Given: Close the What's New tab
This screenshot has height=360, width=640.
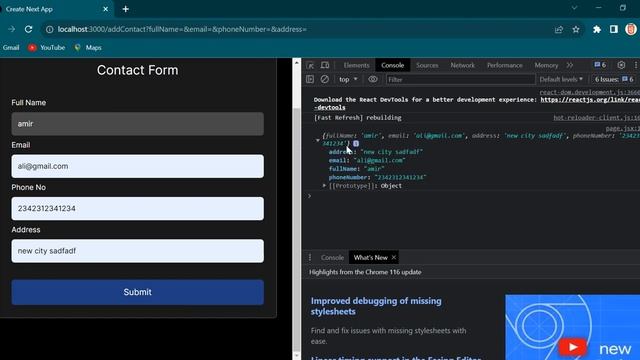Looking at the screenshot, I should point(393,257).
